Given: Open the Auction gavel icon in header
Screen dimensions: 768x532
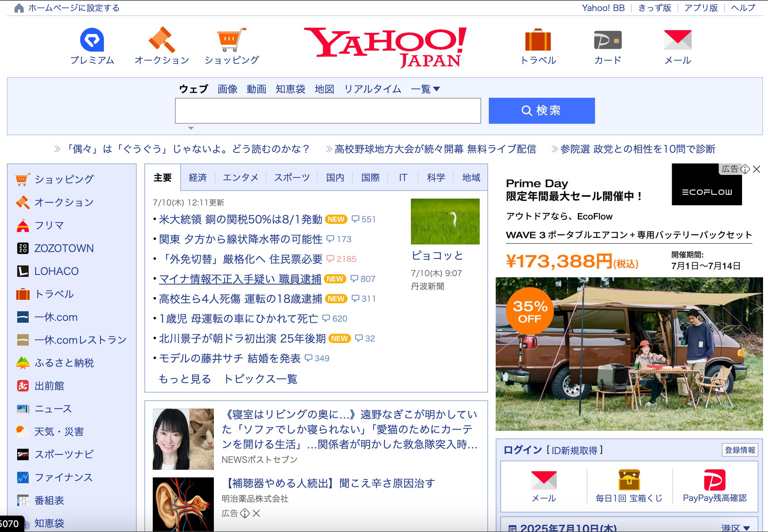Looking at the screenshot, I should [x=162, y=40].
